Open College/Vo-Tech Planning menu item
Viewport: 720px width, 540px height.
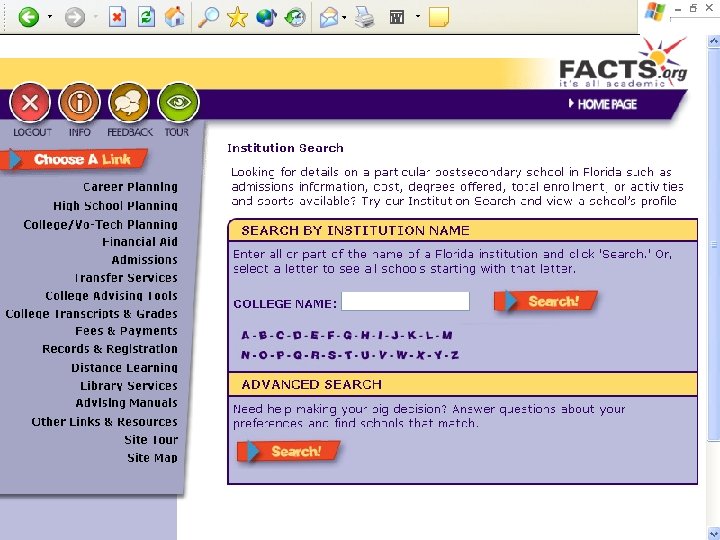coord(101,225)
